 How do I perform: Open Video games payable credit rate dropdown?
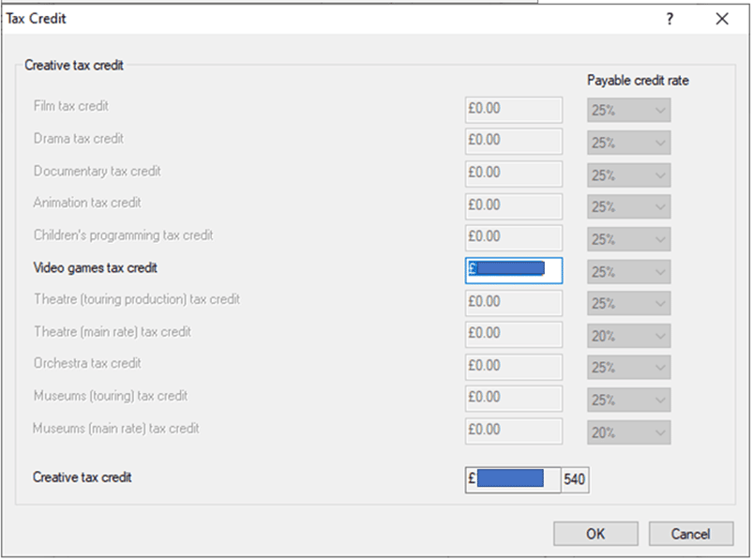coord(628,272)
